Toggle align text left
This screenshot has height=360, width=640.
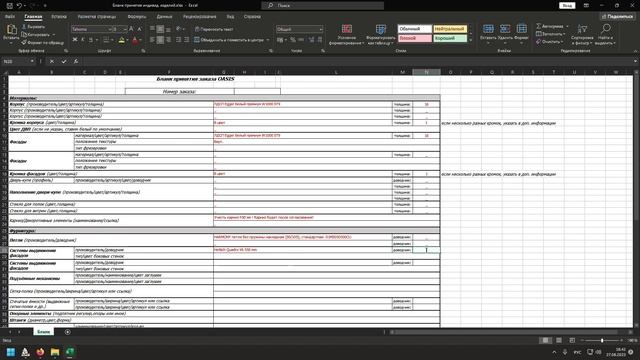pyautogui.click(x=152, y=40)
